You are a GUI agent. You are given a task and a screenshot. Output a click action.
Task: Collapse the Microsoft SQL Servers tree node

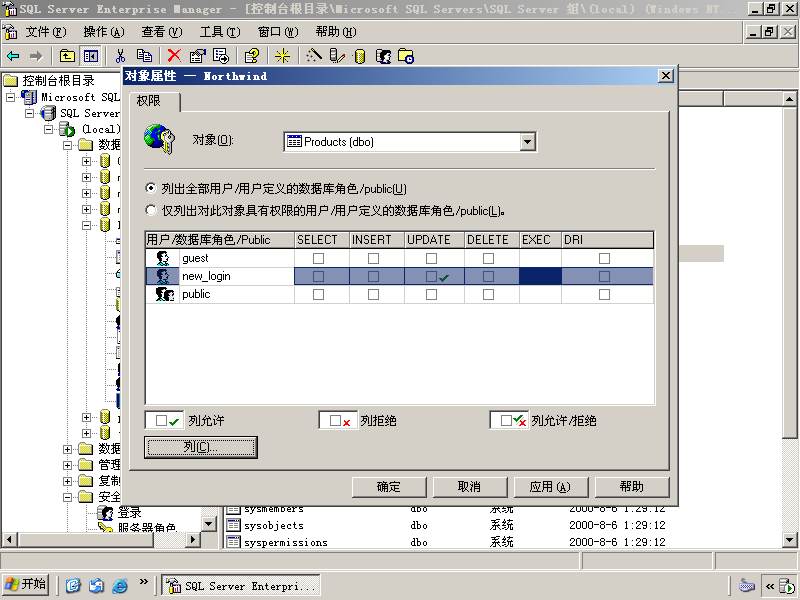(10, 97)
